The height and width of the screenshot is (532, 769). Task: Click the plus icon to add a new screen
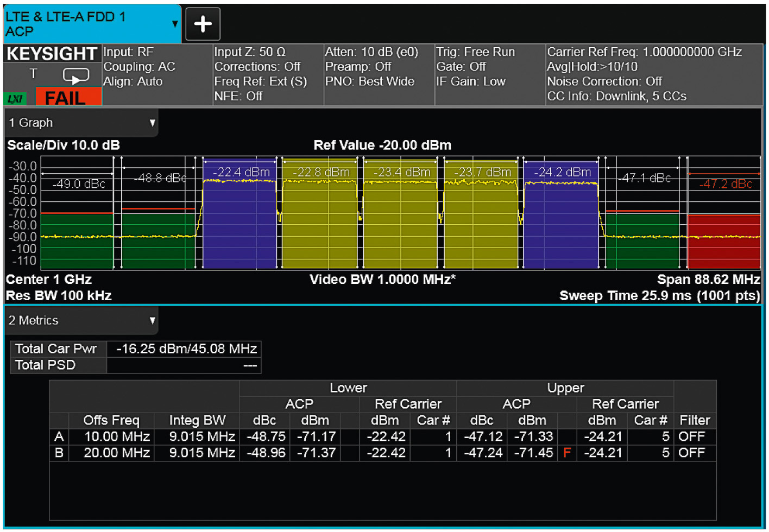point(203,24)
